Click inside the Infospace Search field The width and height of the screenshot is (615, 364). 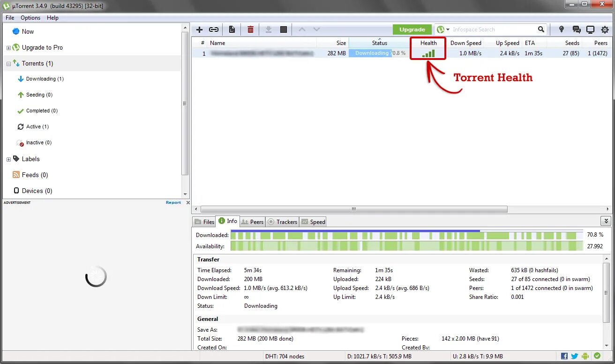493,30
